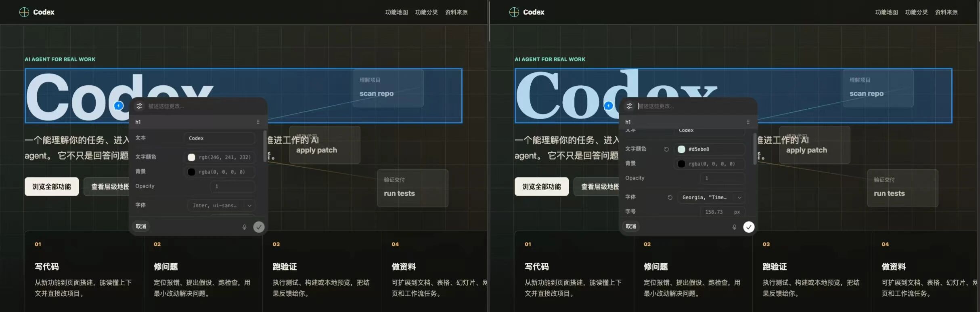
Task: Reset the 文字颜色 value in right popup
Action: (666, 149)
